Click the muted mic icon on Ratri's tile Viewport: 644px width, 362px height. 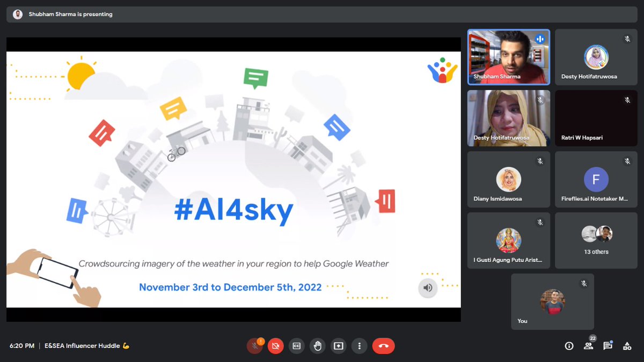click(x=627, y=100)
